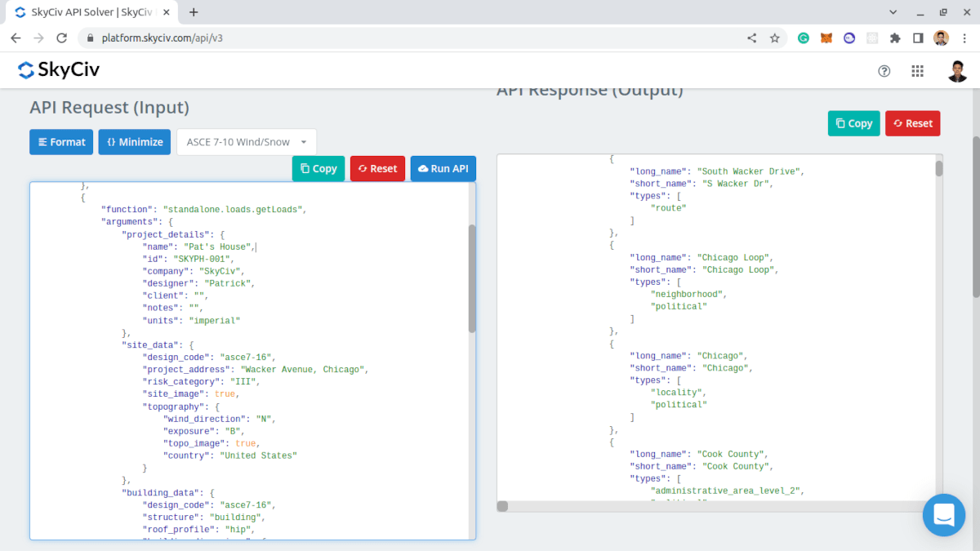Open the help question mark icon
Screen dimensions: 980x551
pyautogui.click(x=884, y=71)
